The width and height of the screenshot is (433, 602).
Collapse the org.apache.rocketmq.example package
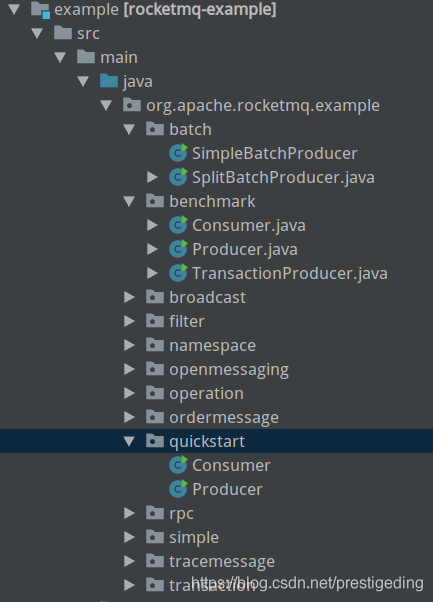(x=106, y=105)
